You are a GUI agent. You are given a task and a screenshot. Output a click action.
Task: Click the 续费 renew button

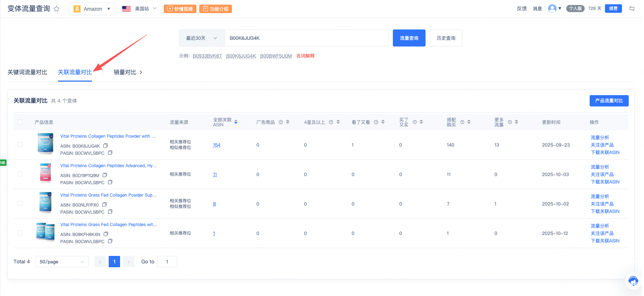613,9
